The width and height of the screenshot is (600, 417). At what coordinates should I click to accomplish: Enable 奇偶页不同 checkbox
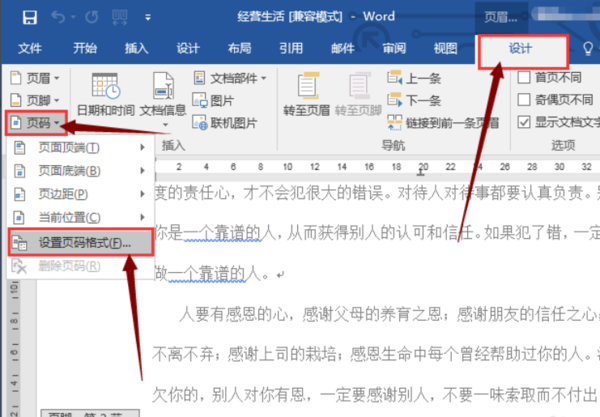pyautogui.click(x=524, y=100)
